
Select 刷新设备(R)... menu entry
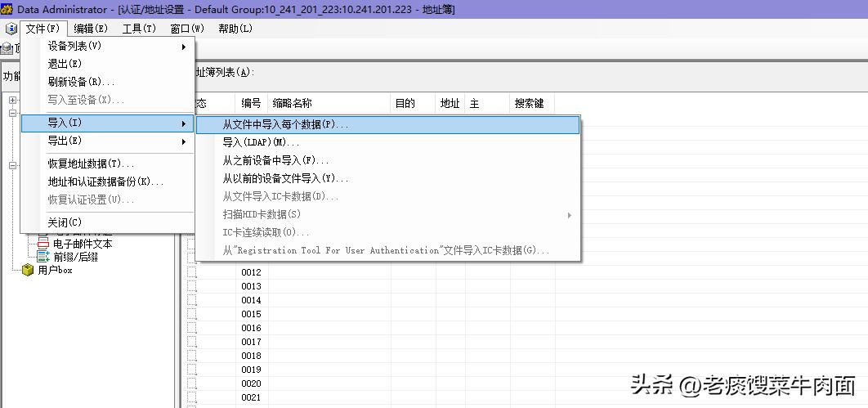[x=107, y=82]
